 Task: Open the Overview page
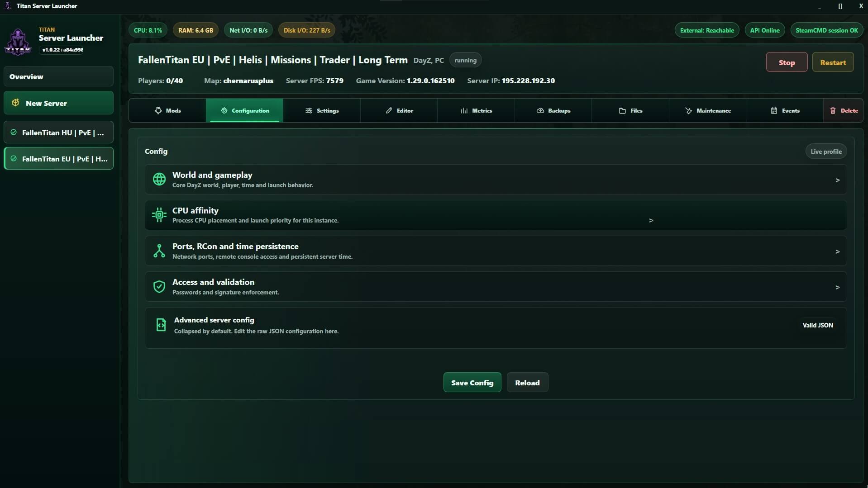(x=58, y=76)
